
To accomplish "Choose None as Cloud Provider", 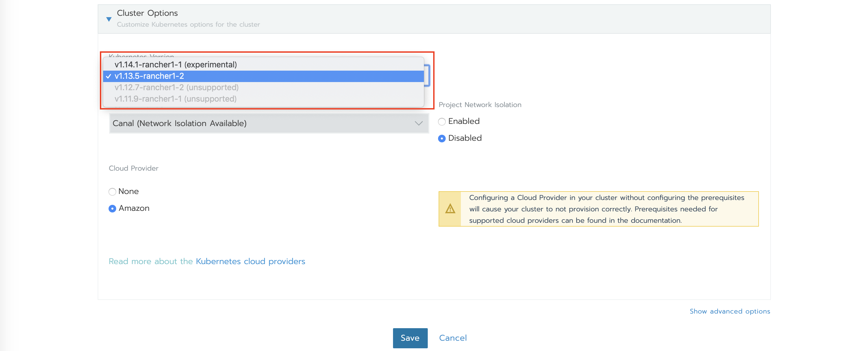I will tap(112, 192).
